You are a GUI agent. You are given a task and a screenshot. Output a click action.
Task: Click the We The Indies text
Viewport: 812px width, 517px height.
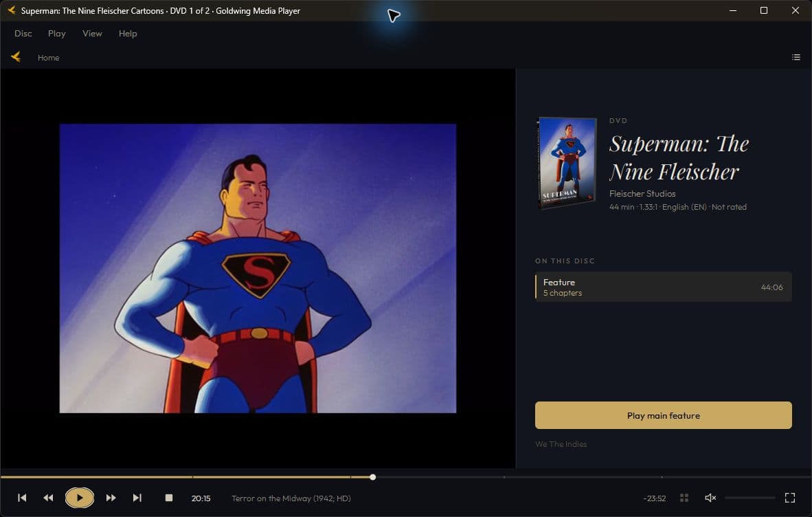coord(561,444)
